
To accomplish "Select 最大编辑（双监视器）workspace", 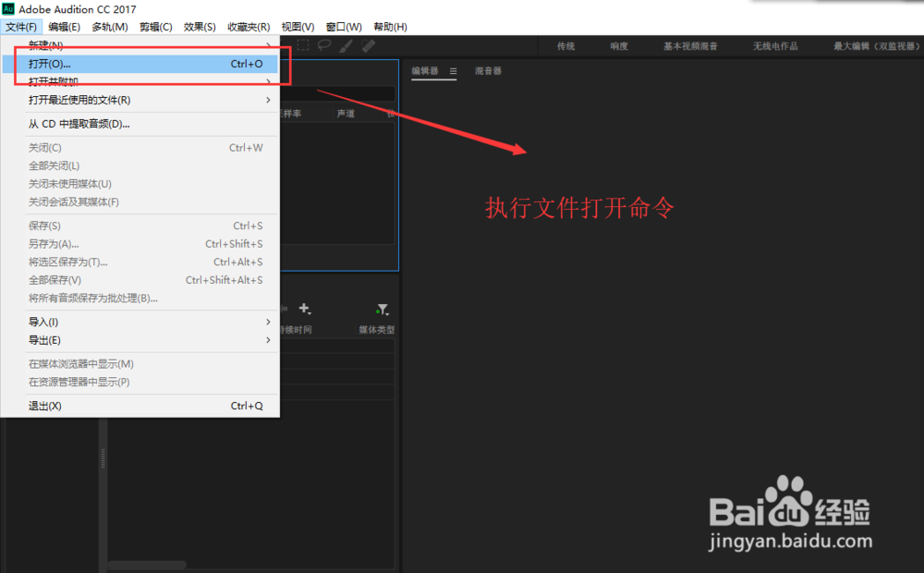I will point(876,46).
